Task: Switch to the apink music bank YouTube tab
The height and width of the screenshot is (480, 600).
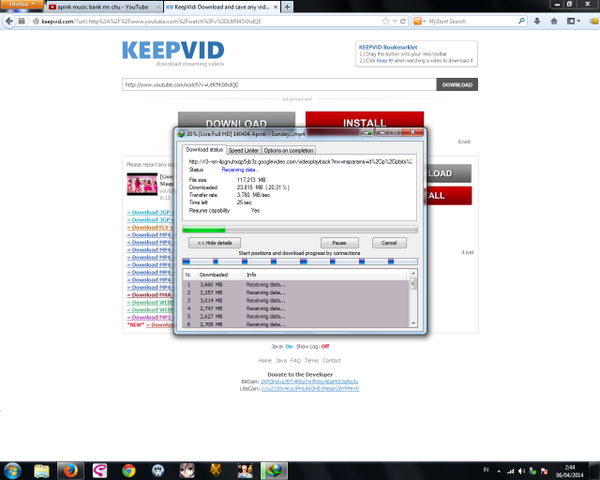Action: pos(103,7)
